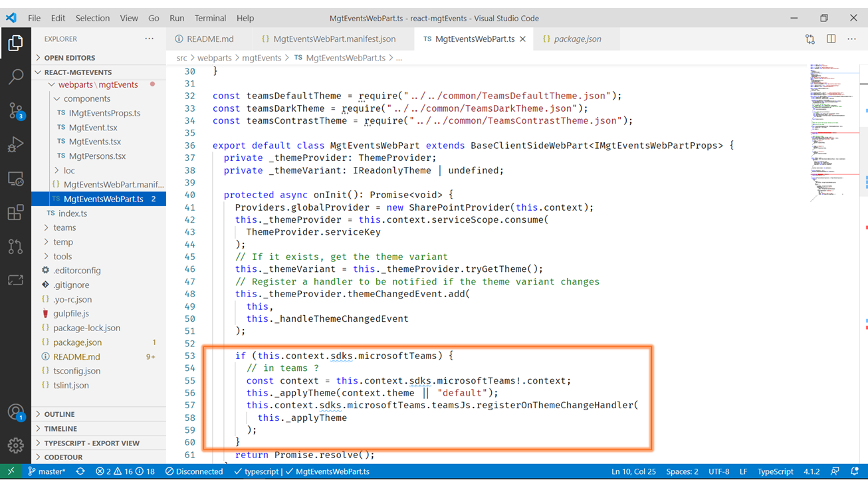Image resolution: width=868 pixels, height=488 pixels.
Task: Collapse the components folder
Action: (x=86, y=98)
